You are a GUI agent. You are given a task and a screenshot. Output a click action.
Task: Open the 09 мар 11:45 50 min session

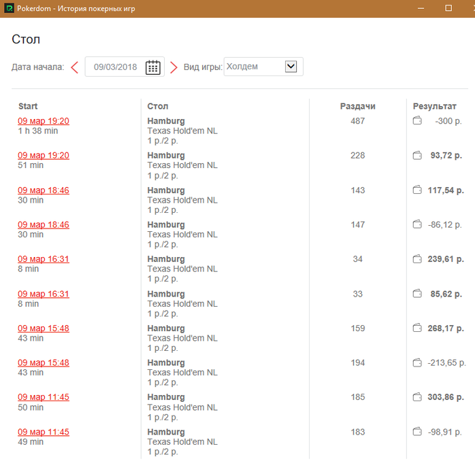click(x=44, y=397)
